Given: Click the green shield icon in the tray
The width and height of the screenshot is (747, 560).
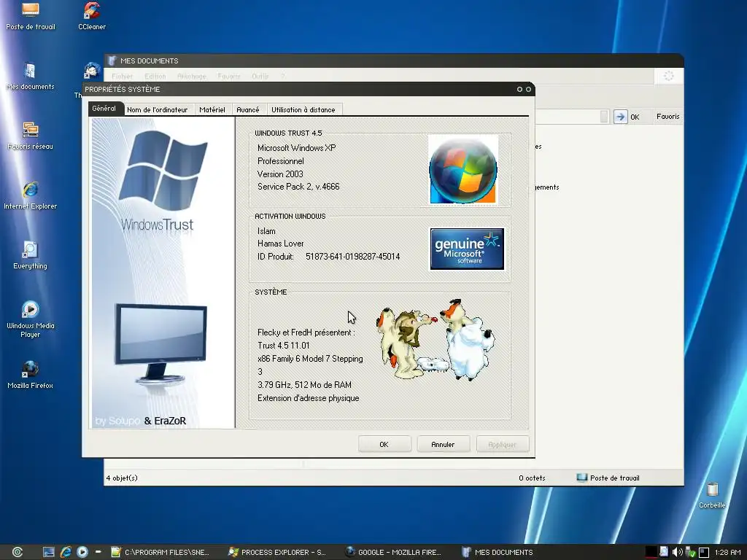Looking at the screenshot, I should pos(690,553).
